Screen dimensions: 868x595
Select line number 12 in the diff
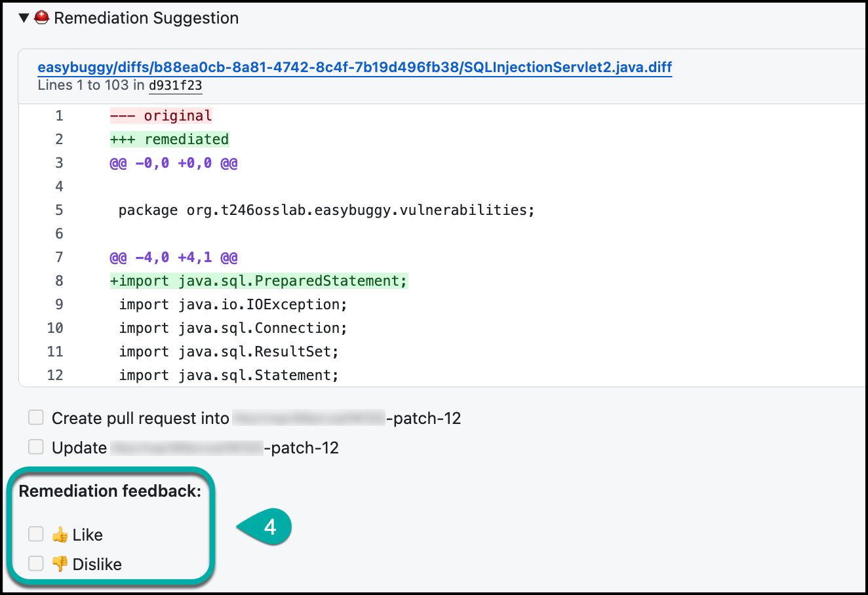pos(55,375)
